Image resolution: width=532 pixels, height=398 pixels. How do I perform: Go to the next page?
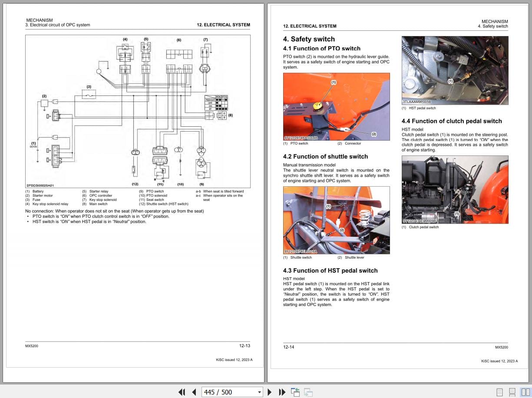(x=270, y=392)
